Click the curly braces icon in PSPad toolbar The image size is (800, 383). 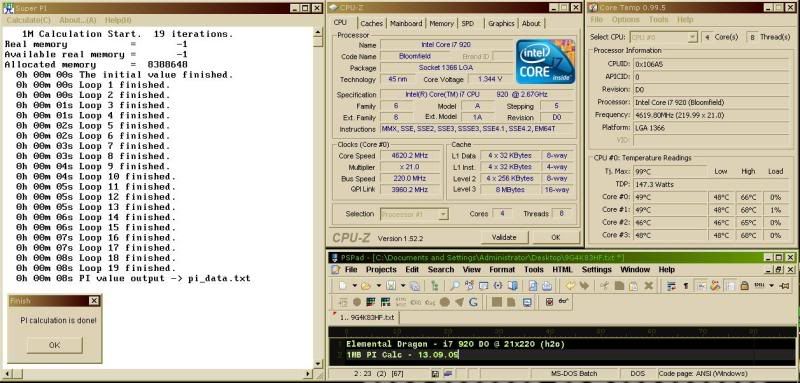coord(498,286)
